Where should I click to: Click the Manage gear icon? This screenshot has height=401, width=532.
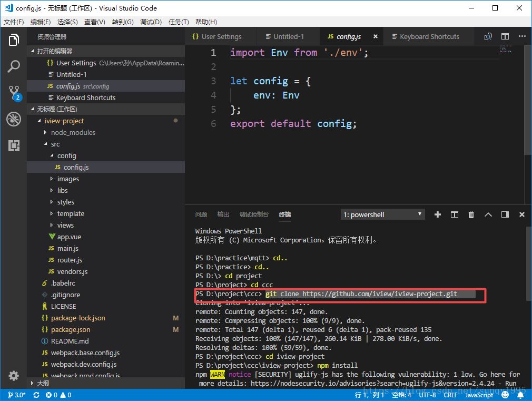pyautogui.click(x=14, y=376)
